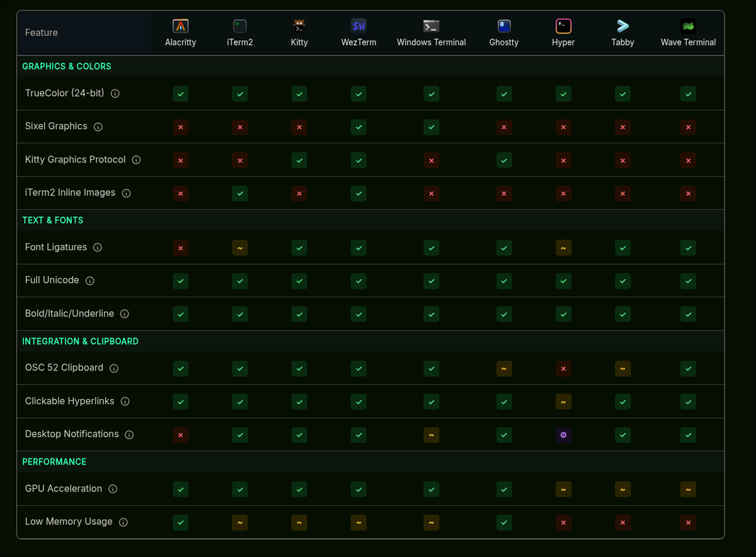Click the Kitty Graphics Protocol row label
The width and height of the screenshot is (756, 557).
[x=76, y=159]
